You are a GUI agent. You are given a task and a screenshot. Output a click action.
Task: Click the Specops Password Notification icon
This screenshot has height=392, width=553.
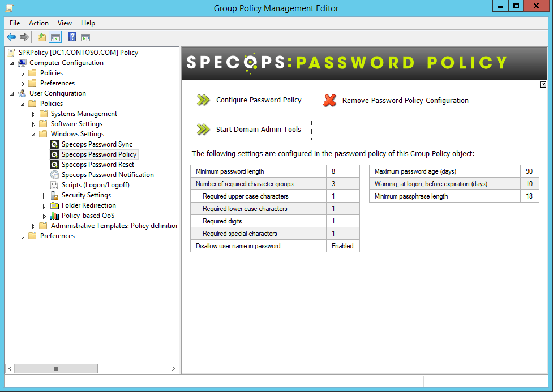(x=54, y=175)
